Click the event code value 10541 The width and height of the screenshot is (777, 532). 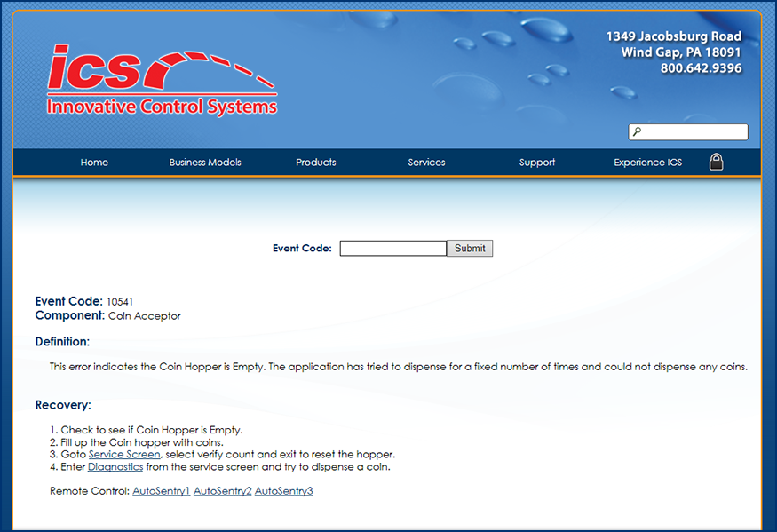pyautogui.click(x=120, y=302)
